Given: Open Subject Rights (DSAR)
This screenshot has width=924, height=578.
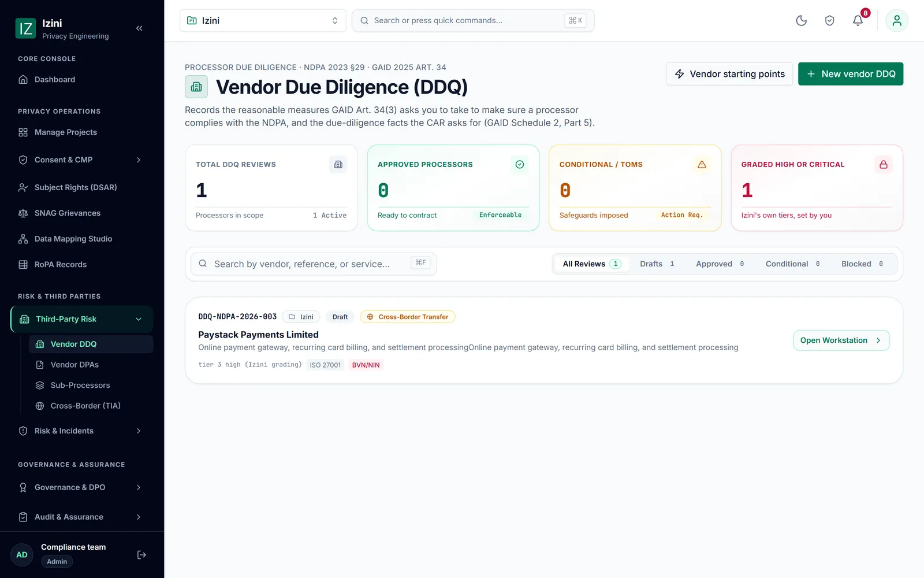Looking at the screenshot, I should coord(82,187).
